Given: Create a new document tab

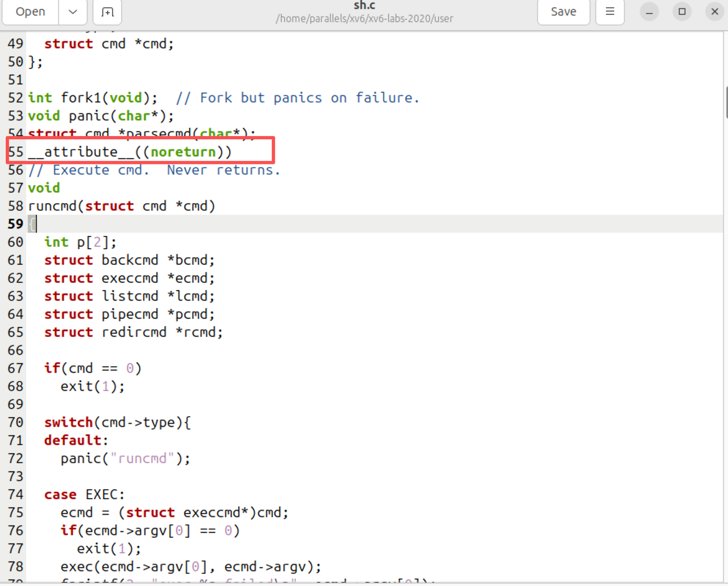Looking at the screenshot, I should pos(107,12).
